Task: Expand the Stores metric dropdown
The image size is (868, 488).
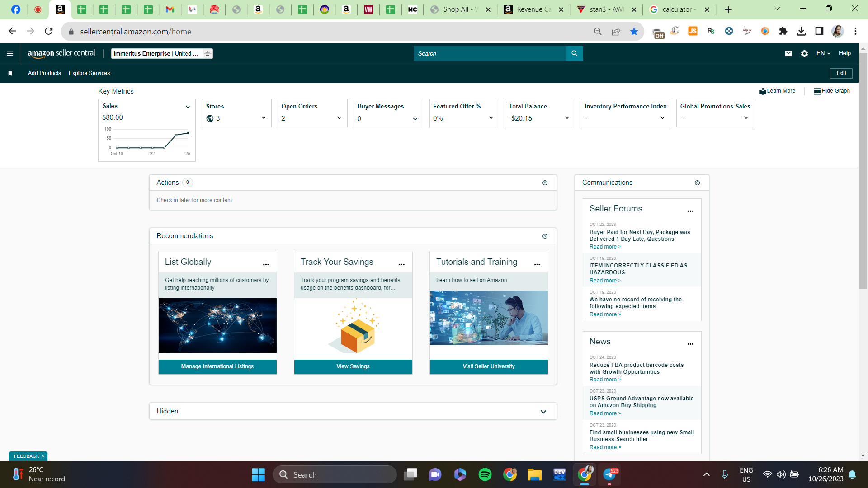Action: coord(264,118)
